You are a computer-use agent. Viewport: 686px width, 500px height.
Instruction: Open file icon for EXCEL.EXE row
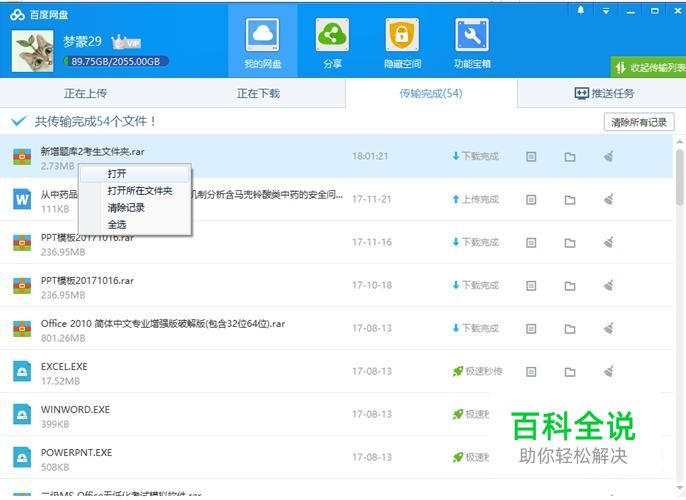click(x=531, y=372)
